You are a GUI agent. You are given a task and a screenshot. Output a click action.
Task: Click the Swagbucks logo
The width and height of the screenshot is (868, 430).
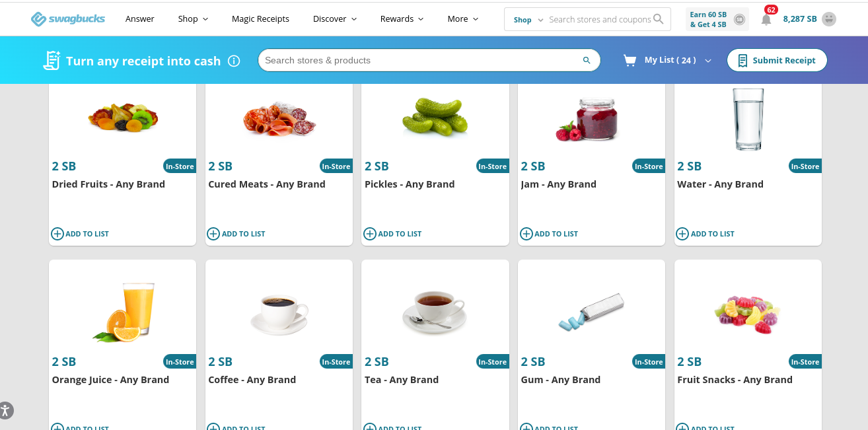(x=68, y=19)
